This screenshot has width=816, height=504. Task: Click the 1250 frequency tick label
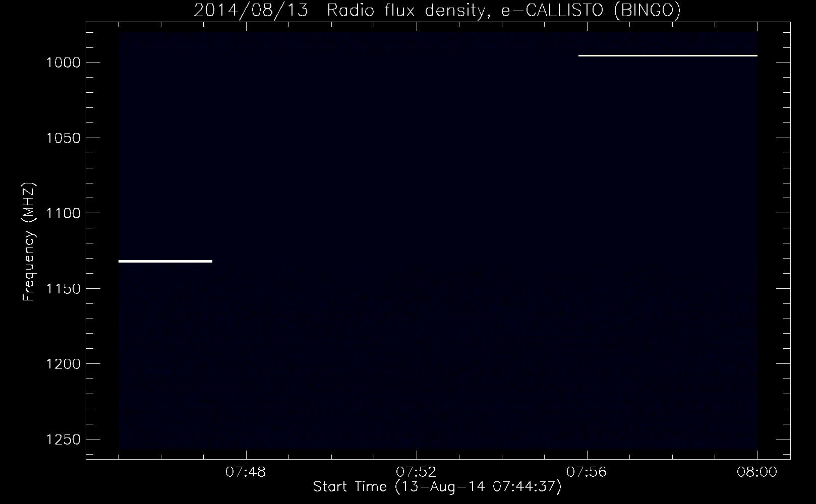point(64,439)
